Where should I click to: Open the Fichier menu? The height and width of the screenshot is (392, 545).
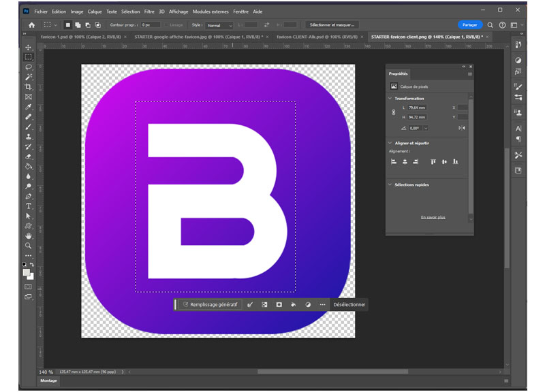41,12
